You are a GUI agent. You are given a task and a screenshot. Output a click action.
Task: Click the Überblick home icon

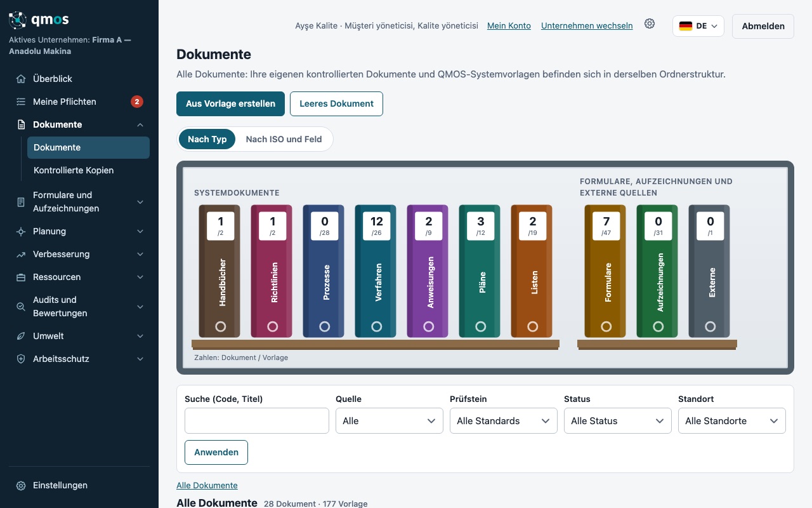21,79
